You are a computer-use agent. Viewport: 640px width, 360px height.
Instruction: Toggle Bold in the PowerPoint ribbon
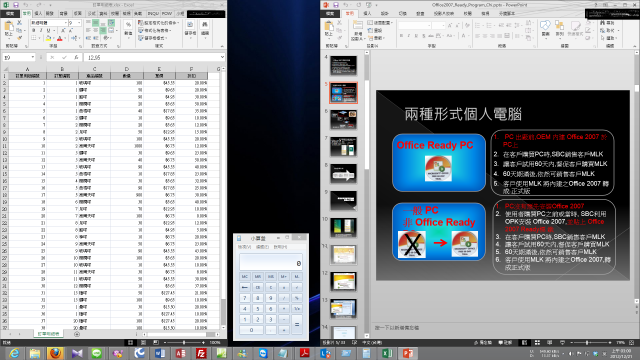(x=401, y=36)
